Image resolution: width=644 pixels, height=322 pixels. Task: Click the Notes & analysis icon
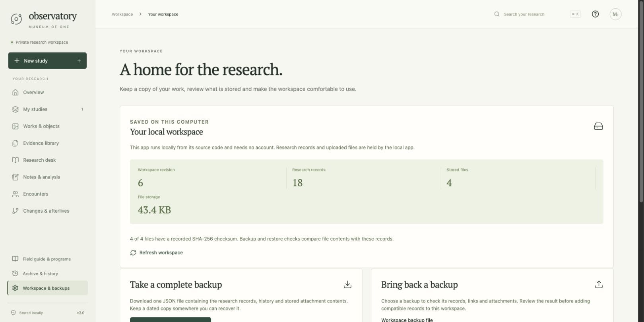point(15,177)
